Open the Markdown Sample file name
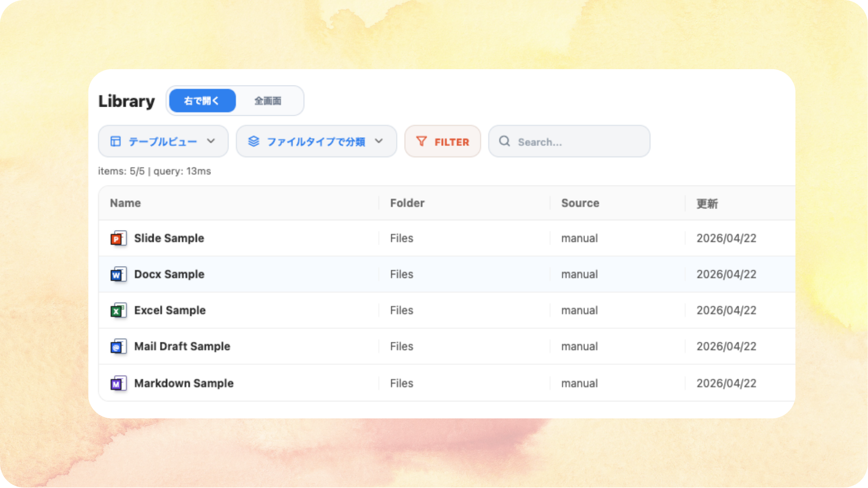 pyautogui.click(x=184, y=383)
